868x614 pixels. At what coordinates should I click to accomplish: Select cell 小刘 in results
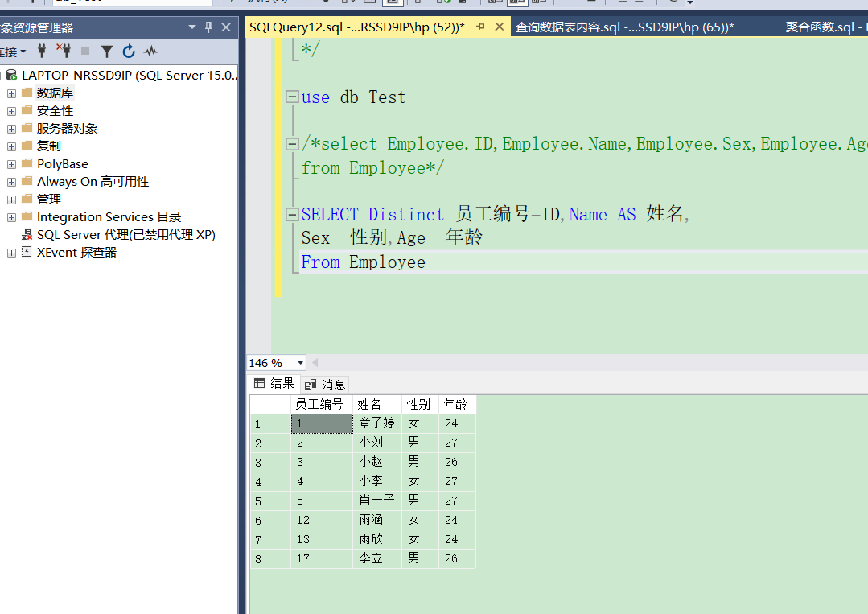pyautogui.click(x=377, y=443)
